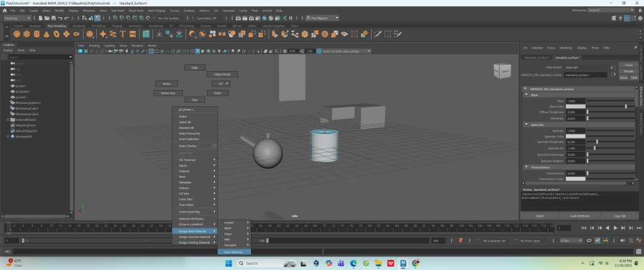This screenshot has width=644, height=270.
Task: Choose New Material... from the submenu
Action: [233, 252]
